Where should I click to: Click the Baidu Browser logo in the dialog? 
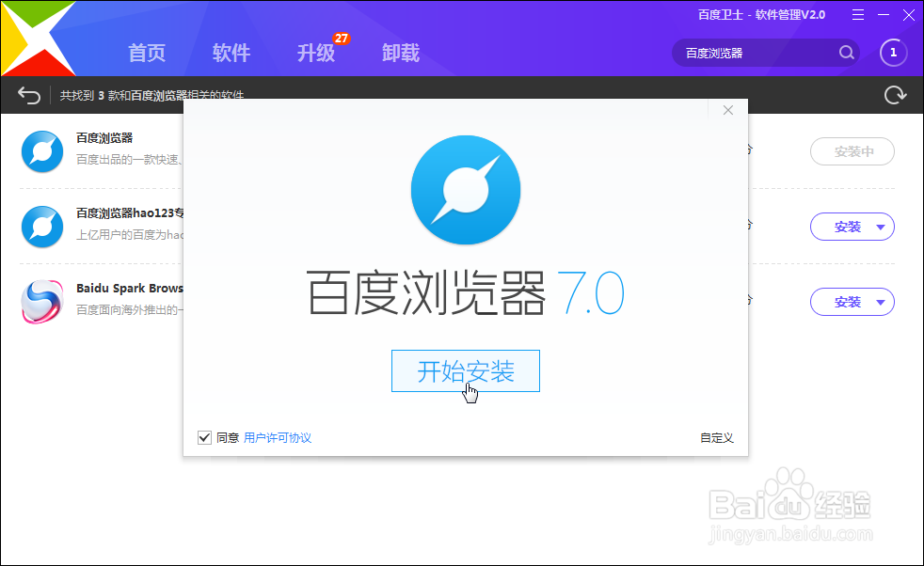(x=466, y=189)
